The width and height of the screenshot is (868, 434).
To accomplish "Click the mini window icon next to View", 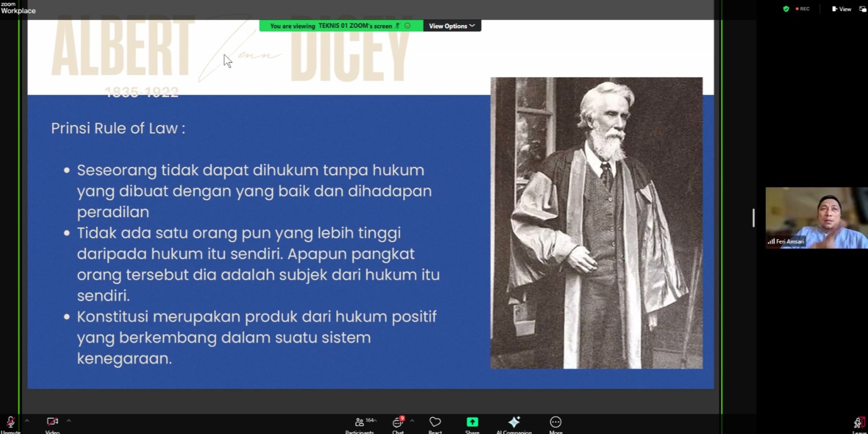I will (862, 9).
